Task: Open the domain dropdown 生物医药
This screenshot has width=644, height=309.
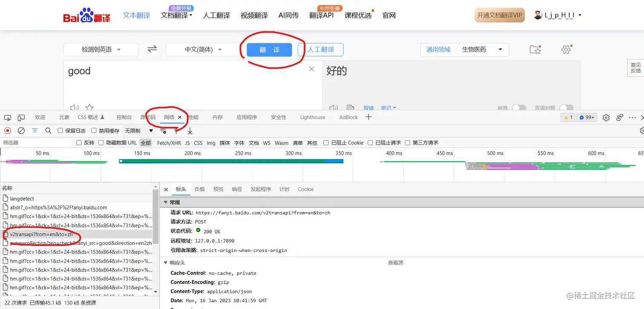Action: (x=482, y=49)
